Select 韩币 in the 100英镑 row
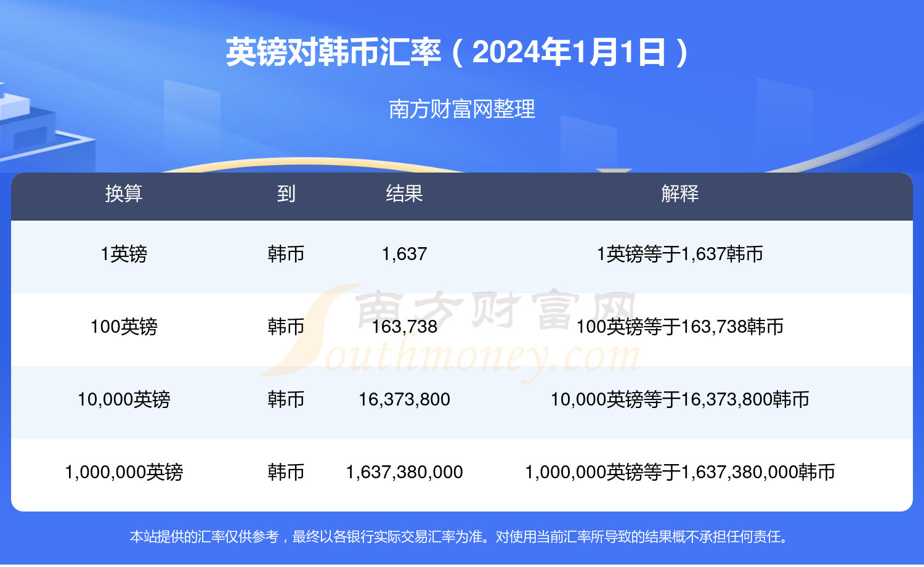 [x=286, y=327]
